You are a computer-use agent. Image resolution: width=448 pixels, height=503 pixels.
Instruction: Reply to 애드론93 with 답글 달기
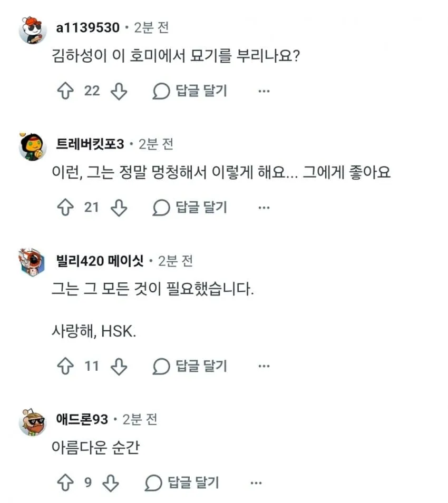[x=182, y=483]
